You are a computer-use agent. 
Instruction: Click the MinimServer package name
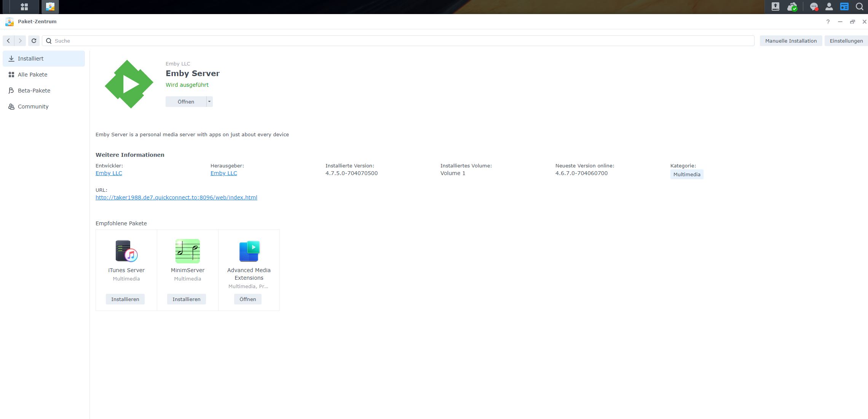pyautogui.click(x=188, y=270)
